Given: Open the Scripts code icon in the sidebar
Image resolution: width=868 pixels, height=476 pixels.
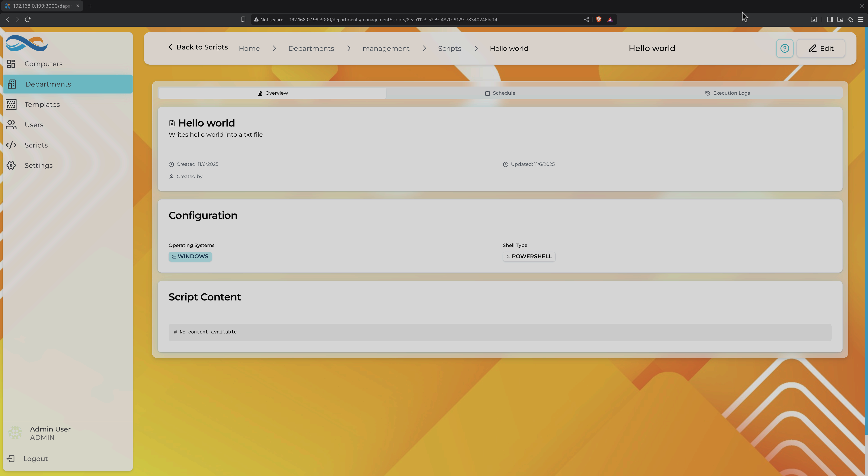Looking at the screenshot, I should [11, 145].
